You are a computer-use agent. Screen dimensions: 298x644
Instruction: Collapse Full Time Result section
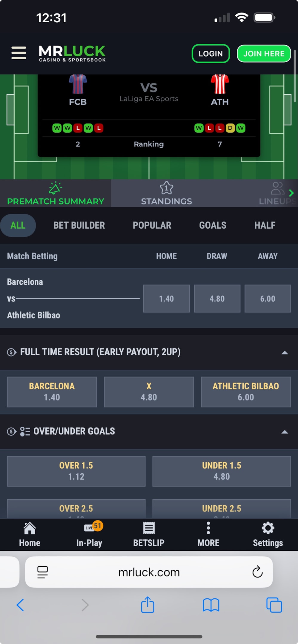pyautogui.click(x=285, y=352)
